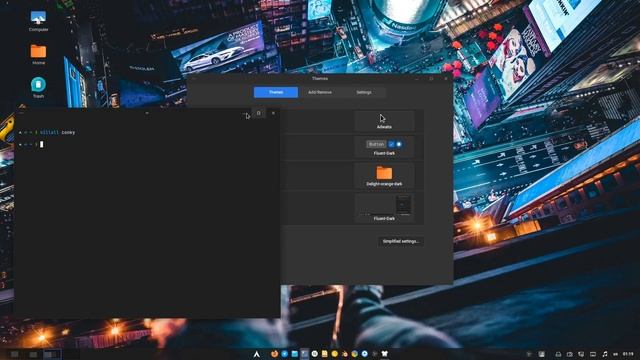Viewport: 640px width, 360px height.
Task: Switch to the Add/Remove tab
Action: 320,92
